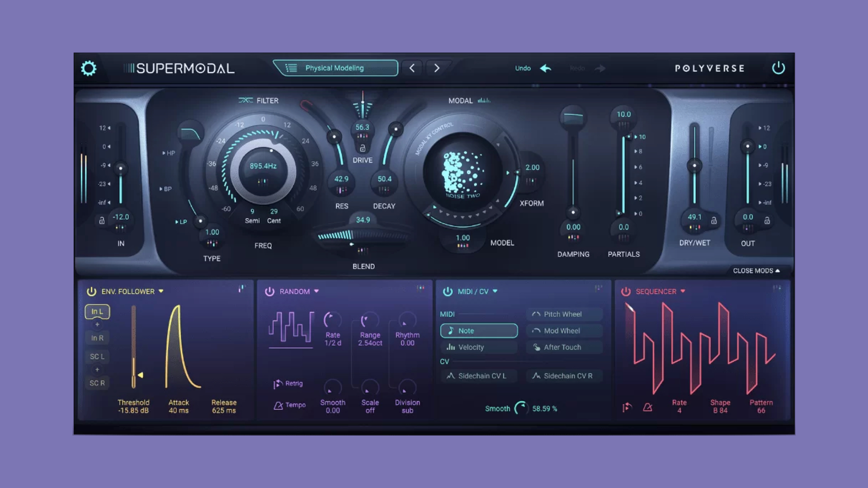The height and width of the screenshot is (488, 868).
Task: Click the Random Division knob
Action: click(407, 387)
